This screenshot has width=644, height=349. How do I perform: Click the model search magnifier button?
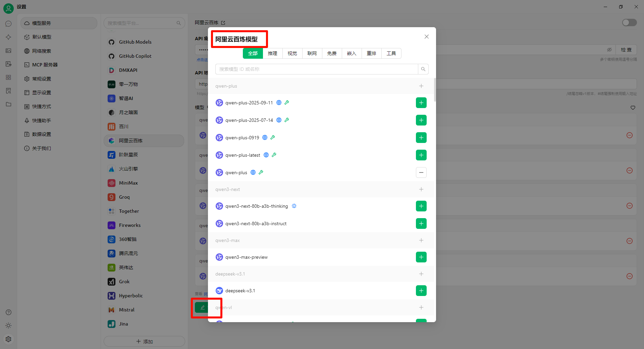click(423, 69)
